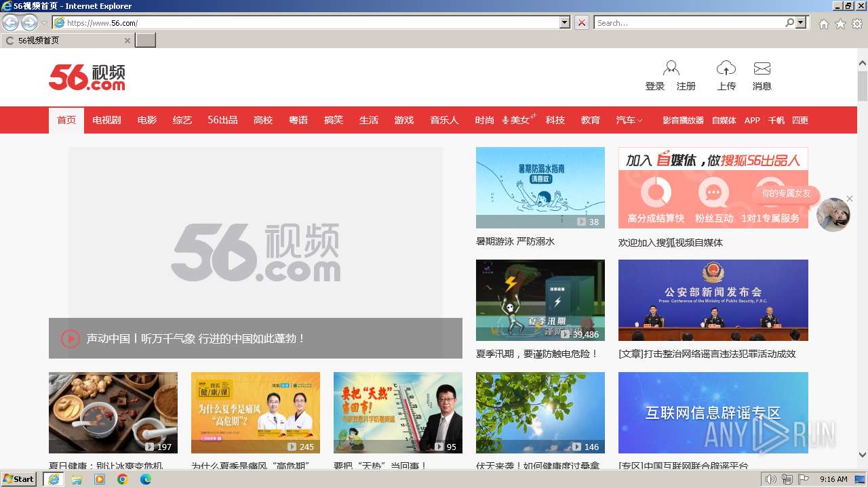Open the IE Home icon
This screenshot has height=488, width=868.
coord(823,24)
